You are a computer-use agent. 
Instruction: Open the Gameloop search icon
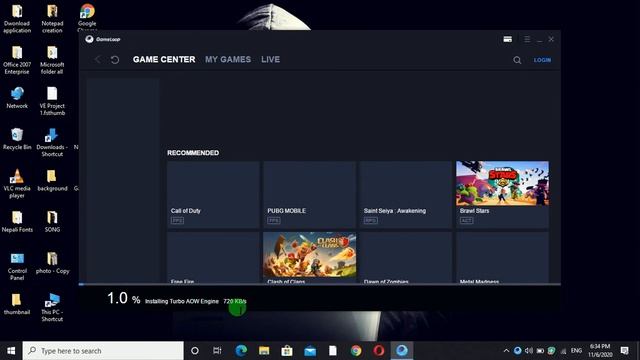pos(517,60)
